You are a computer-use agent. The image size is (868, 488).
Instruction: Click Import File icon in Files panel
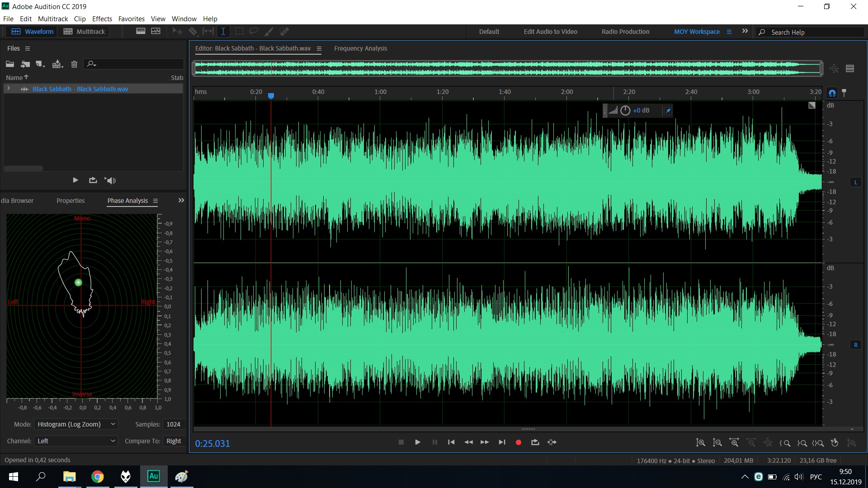[x=25, y=64]
